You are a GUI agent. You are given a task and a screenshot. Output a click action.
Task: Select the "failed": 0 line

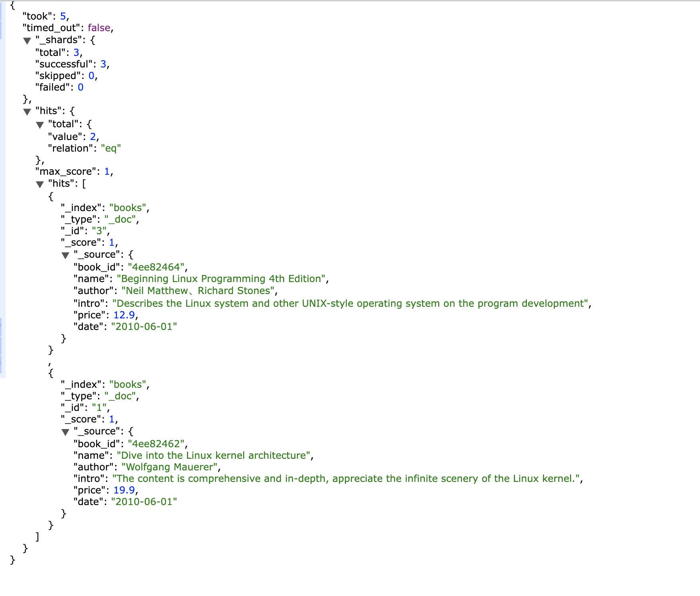point(59,87)
